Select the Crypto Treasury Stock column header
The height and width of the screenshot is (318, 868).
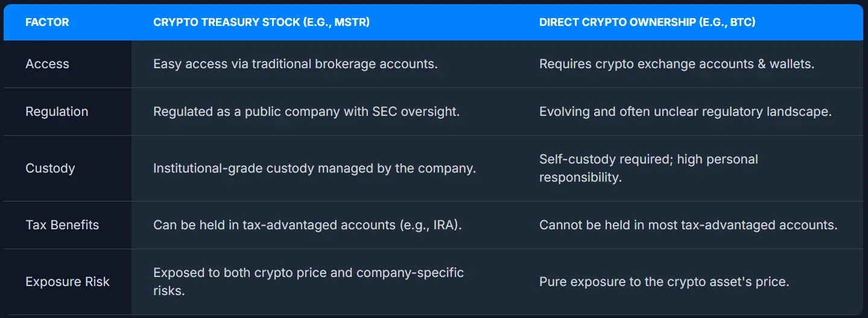tap(261, 22)
